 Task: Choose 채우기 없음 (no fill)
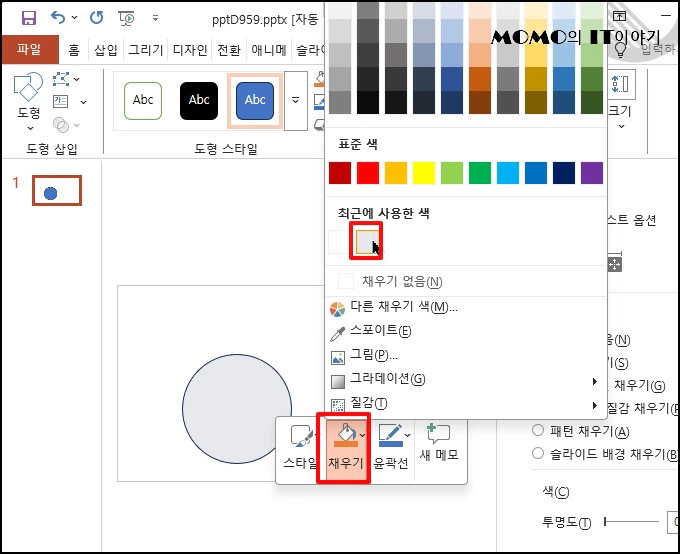tap(465, 282)
